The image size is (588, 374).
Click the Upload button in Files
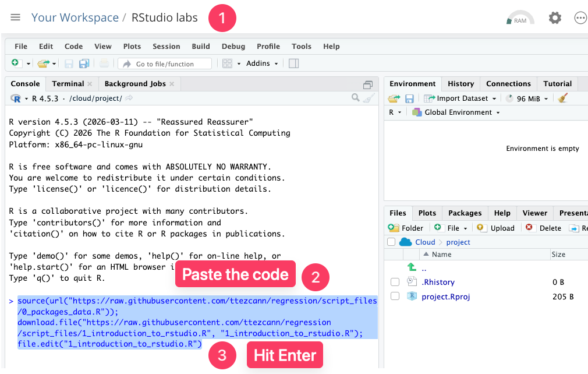[x=495, y=228]
